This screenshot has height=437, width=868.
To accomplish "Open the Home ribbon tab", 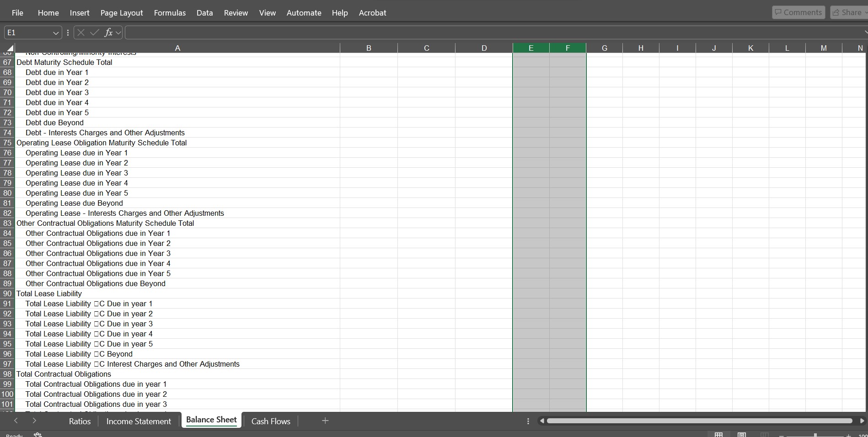I will tap(48, 13).
